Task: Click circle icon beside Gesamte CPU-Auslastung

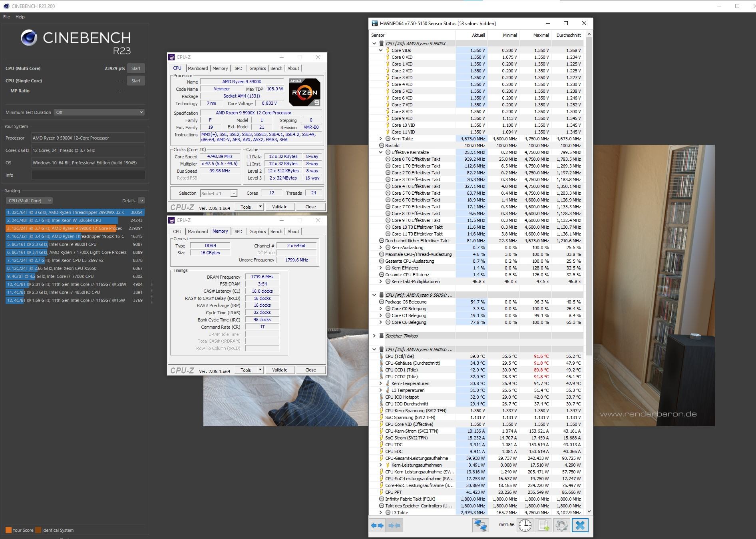Action: (381, 261)
